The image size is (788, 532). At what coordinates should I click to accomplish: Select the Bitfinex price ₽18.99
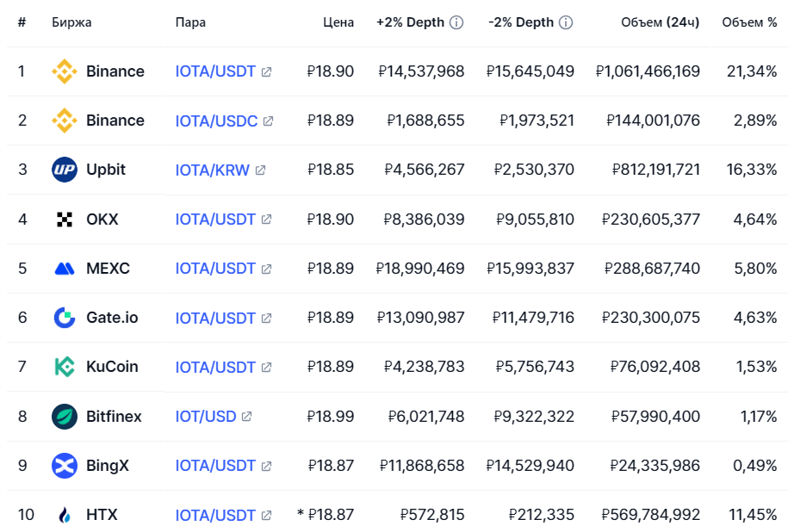pos(330,417)
